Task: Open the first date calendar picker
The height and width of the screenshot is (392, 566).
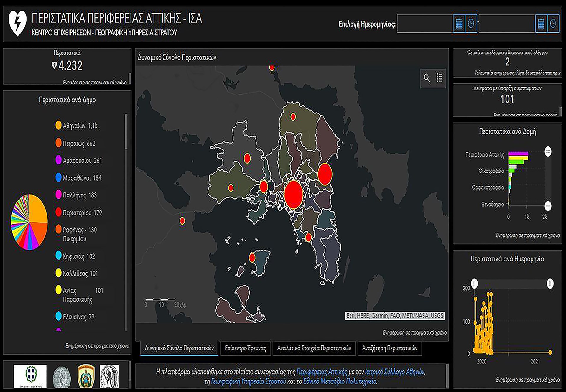Action: (459, 24)
